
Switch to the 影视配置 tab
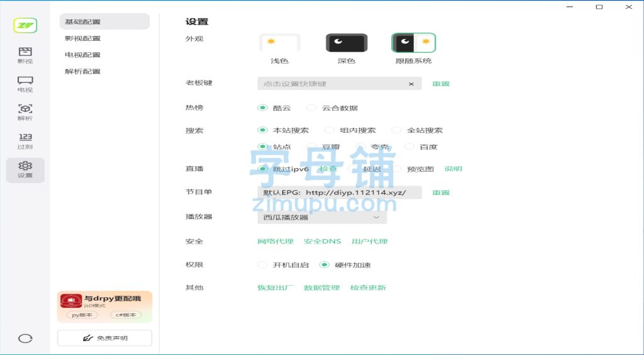pyautogui.click(x=82, y=38)
